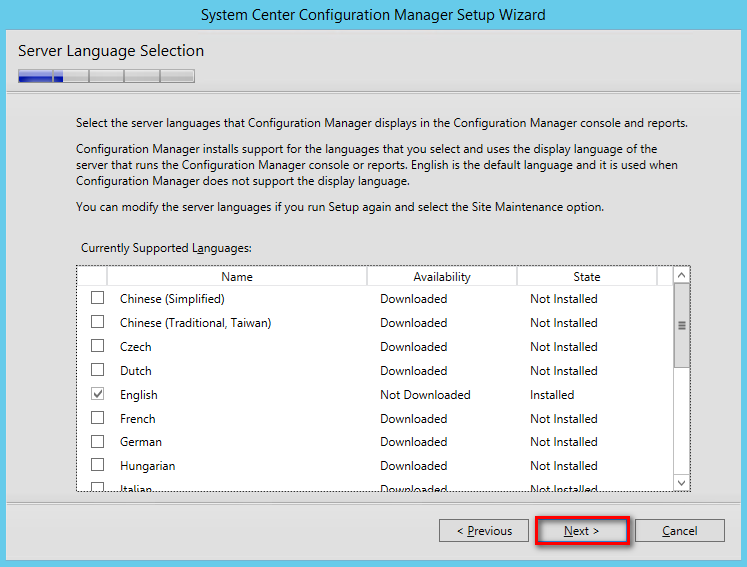Click English's Installed state cell
This screenshot has height=567, width=747.
(552, 395)
